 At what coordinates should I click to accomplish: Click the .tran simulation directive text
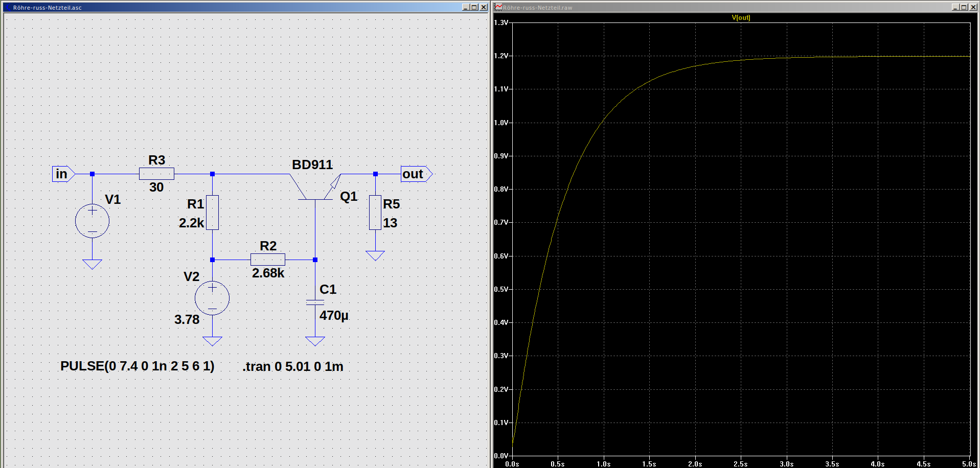pos(293,367)
